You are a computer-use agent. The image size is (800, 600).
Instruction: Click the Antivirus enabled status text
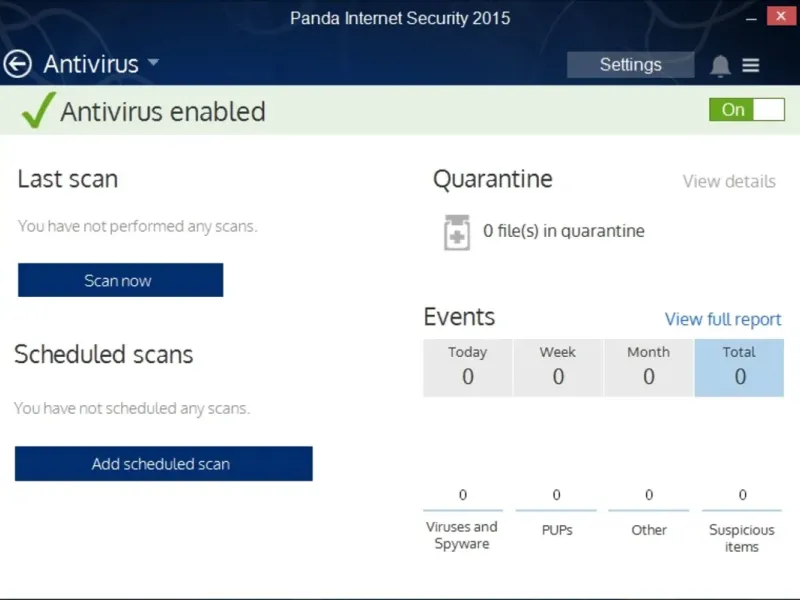tap(163, 112)
